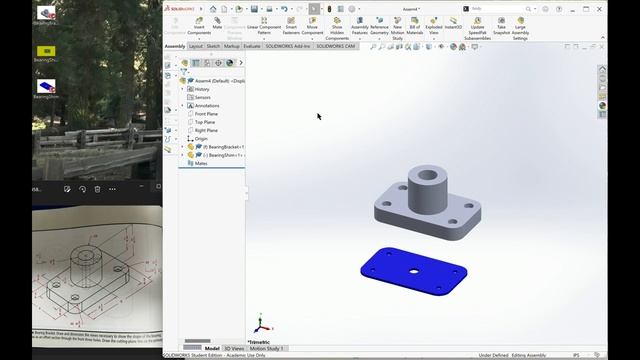Click Take Snapshot
Image resolution: width=640 pixels, height=360 pixels.
click(501, 26)
